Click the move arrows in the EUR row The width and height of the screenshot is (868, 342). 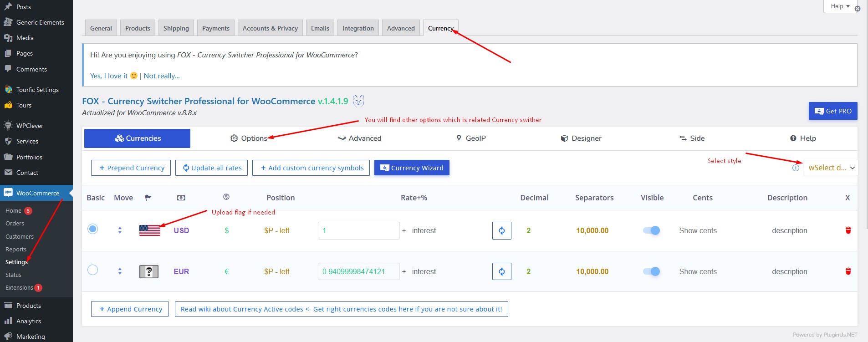point(120,271)
